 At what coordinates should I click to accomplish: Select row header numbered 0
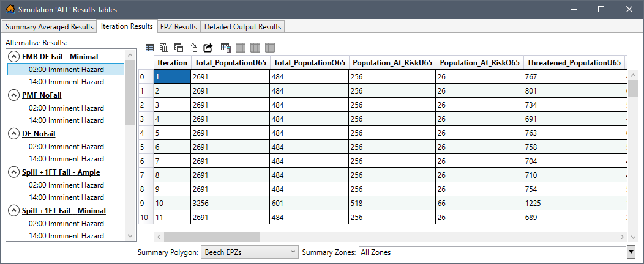146,76
